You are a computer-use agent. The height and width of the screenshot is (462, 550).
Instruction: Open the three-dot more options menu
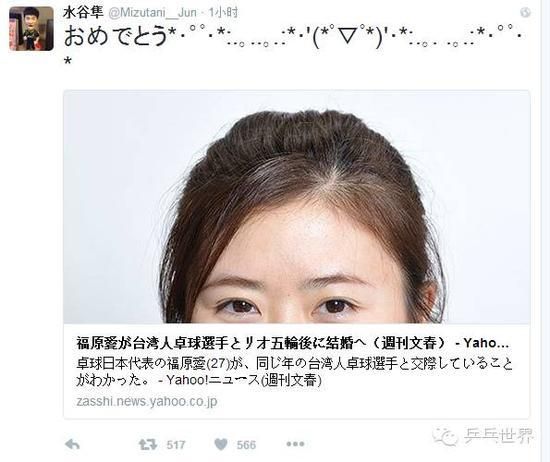click(x=295, y=444)
